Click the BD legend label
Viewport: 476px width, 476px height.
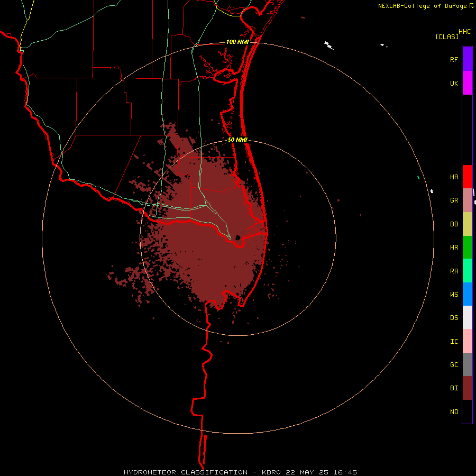point(454,224)
